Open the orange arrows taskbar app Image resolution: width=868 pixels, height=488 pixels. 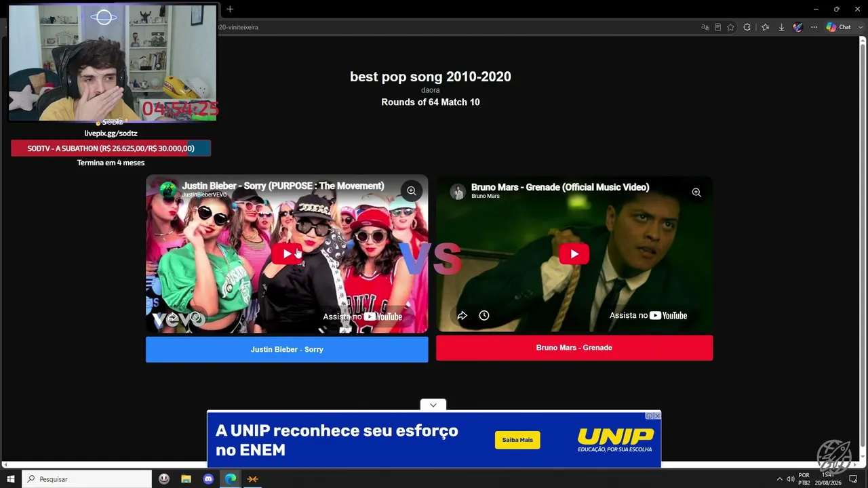coord(252,479)
